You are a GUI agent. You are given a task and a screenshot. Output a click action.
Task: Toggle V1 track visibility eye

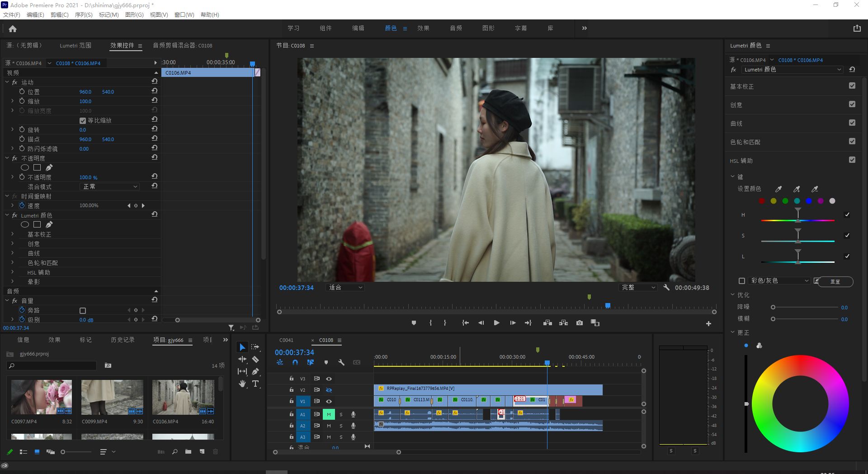(329, 401)
